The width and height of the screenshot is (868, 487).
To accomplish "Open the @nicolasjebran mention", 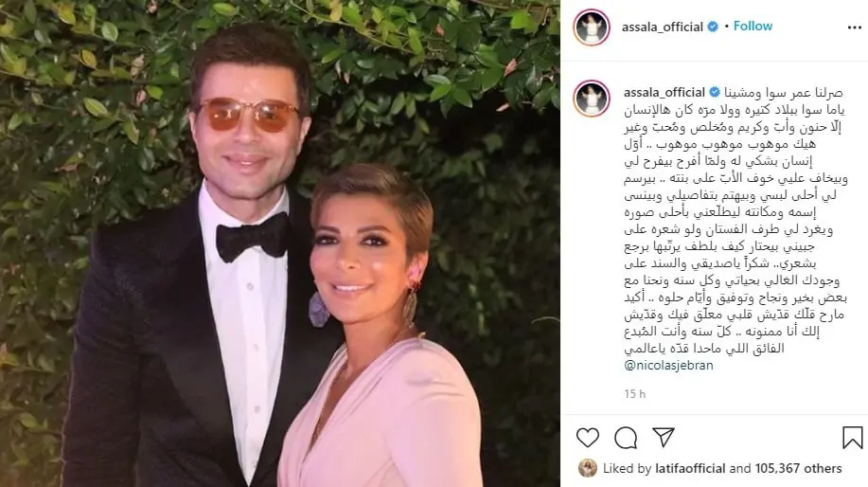I will [x=668, y=365].
